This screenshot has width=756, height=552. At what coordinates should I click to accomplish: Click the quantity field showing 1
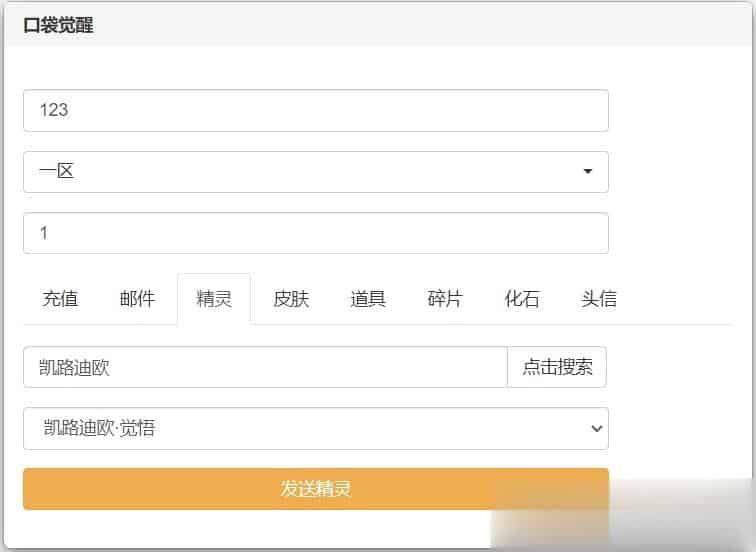pos(315,233)
